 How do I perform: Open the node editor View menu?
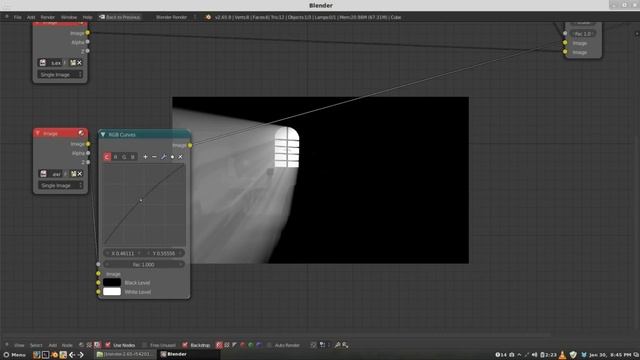point(19,345)
